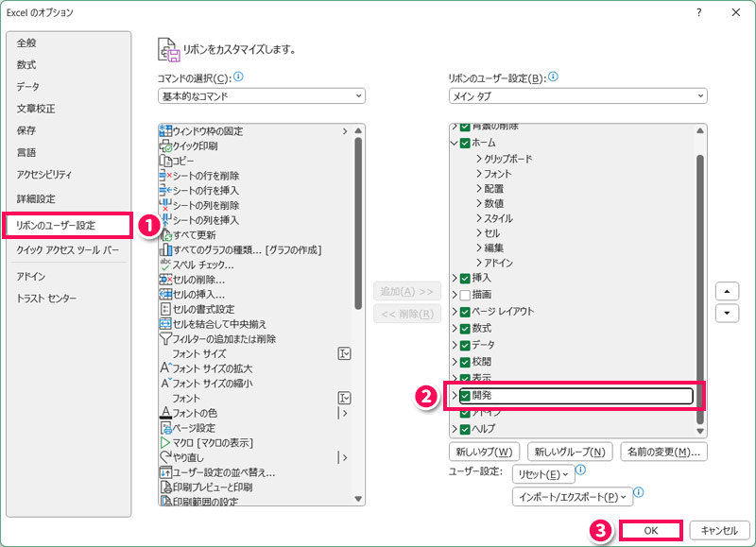The image size is (756, 547).
Task: Click the やり直し redo icon
Action: pyautogui.click(x=165, y=457)
